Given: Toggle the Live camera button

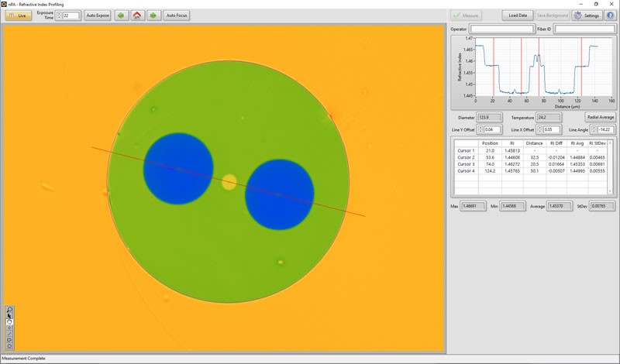Looking at the screenshot, I should 18,15.
